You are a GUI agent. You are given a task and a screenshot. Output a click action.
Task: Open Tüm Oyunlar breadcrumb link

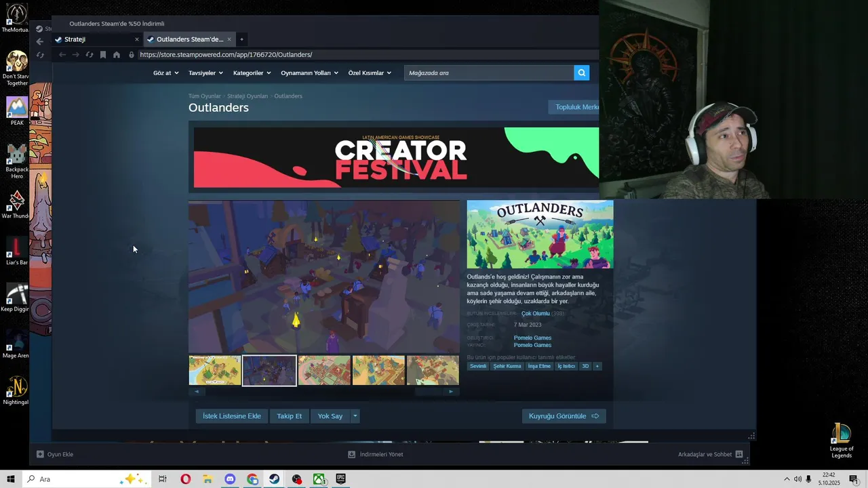pyautogui.click(x=205, y=96)
